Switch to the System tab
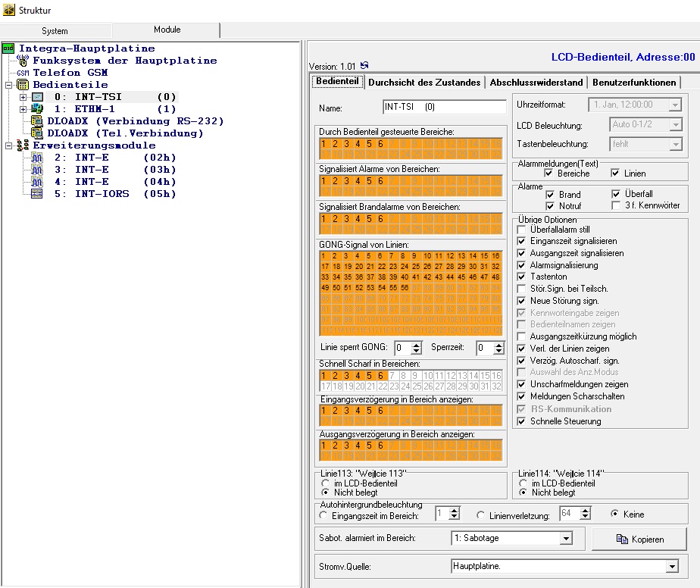This screenshot has width=700, height=588. click(55, 31)
